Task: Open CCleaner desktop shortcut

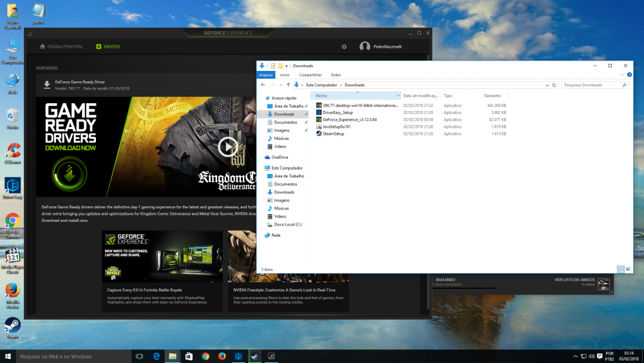Action: (x=13, y=153)
